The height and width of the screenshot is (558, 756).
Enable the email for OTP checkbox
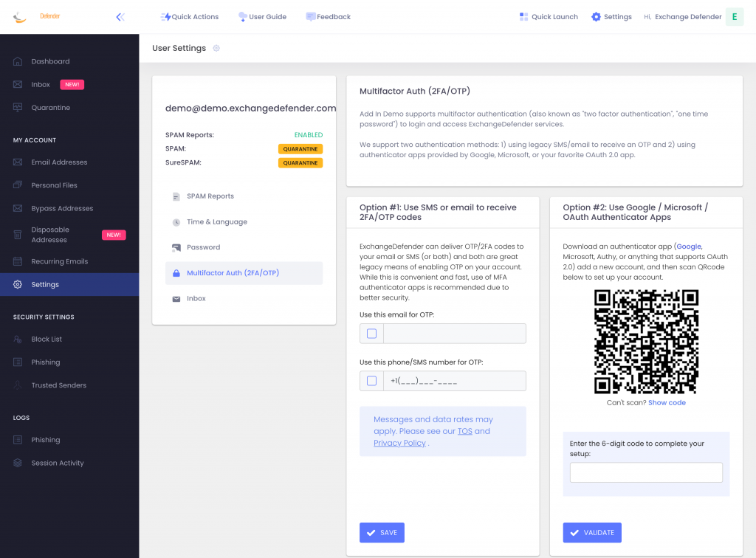click(372, 334)
